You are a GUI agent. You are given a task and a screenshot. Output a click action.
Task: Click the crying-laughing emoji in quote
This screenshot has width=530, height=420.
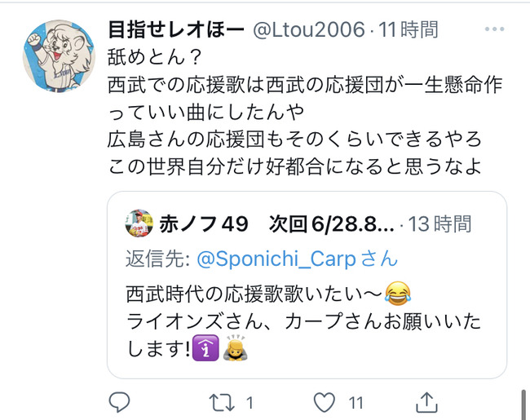[398, 294]
